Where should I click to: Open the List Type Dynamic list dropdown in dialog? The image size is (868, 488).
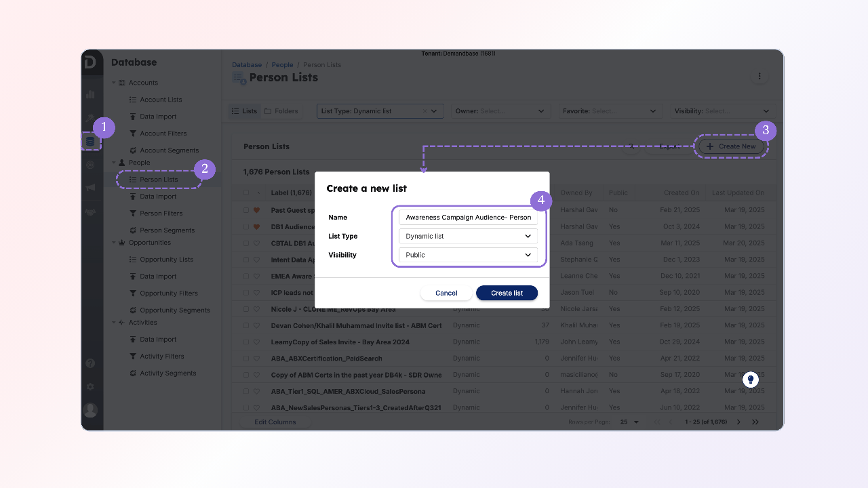click(468, 236)
